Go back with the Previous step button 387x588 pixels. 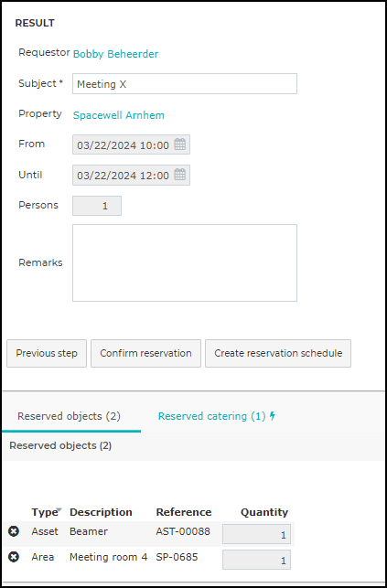(47, 353)
